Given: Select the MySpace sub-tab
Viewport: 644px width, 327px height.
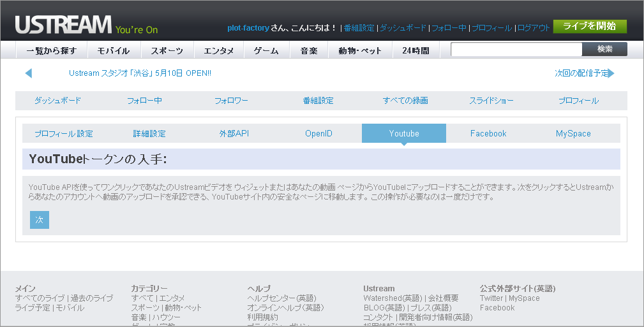Looking at the screenshot, I should coord(573,133).
